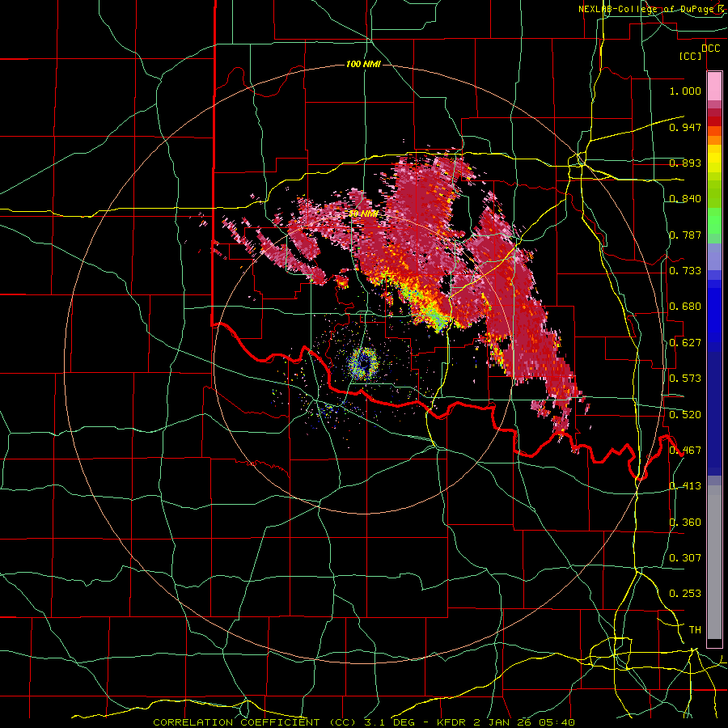Click the [CC] units label
Screen dimensions: 728x728
coord(691,56)
